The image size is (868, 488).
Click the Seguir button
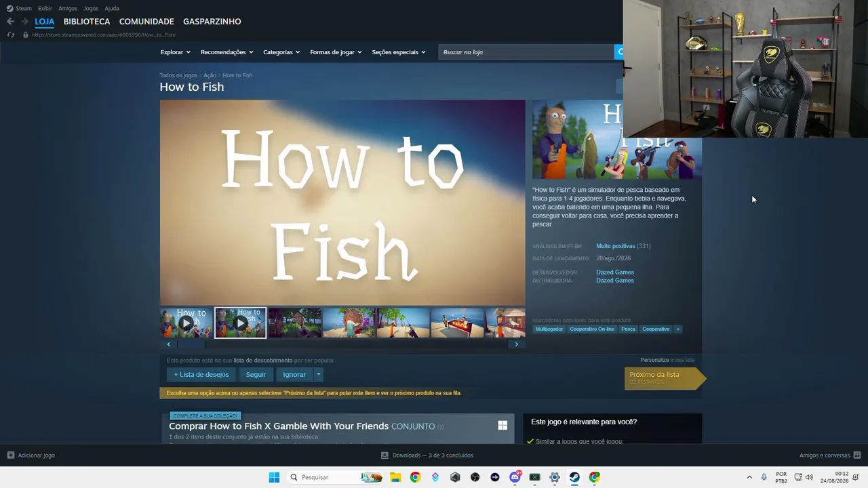click(x=256, y=375)
